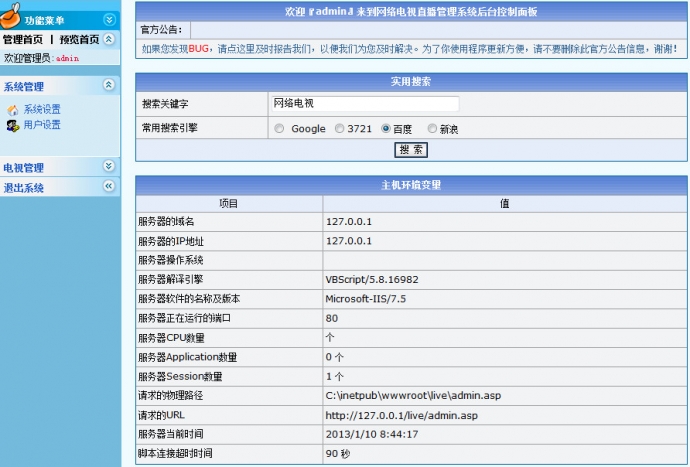Click the VBScript/5.8.16982 value

(372, 279)
